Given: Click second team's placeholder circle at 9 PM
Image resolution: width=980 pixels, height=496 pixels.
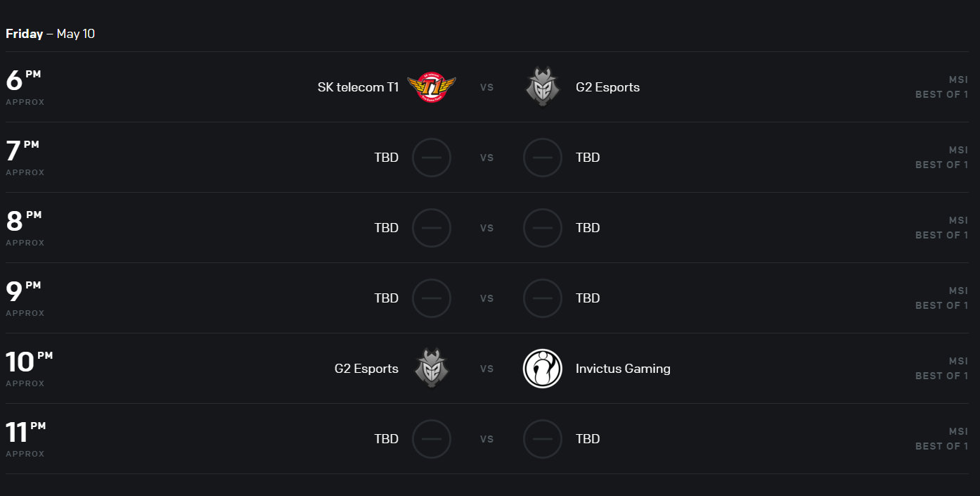Looking at the screenshot, I should tap(542, 298).
